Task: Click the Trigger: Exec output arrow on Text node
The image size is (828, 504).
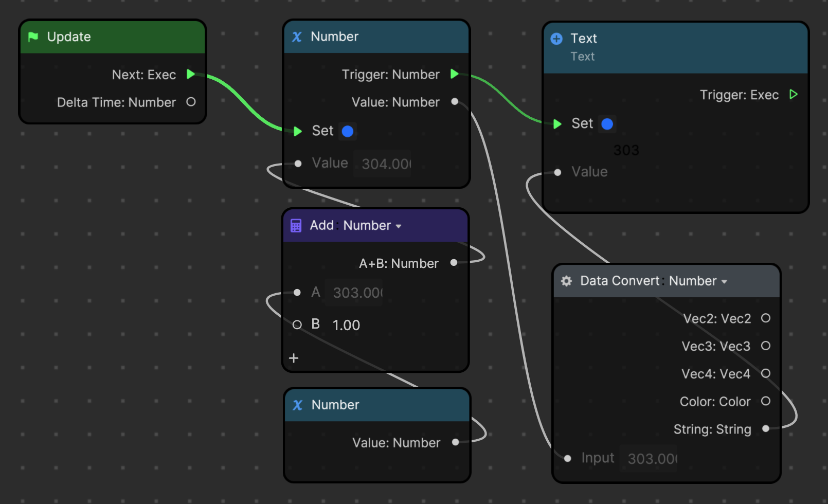Action: click(794, 94)
